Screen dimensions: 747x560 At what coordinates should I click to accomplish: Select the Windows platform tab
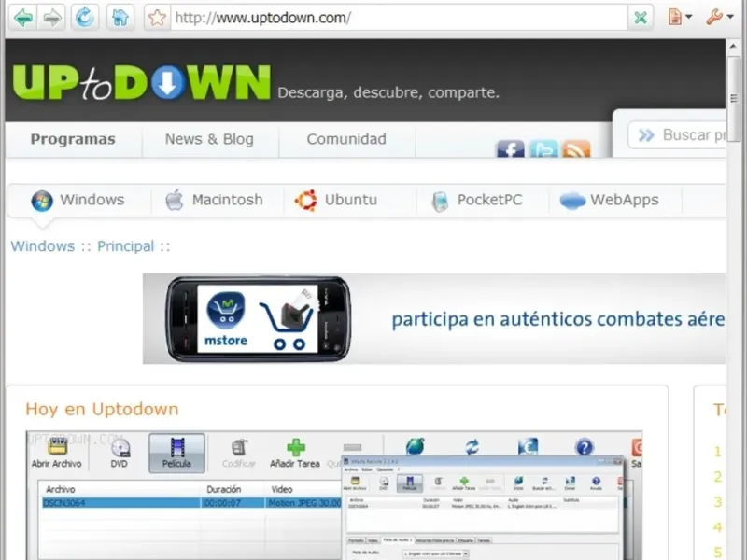[78, 200]
